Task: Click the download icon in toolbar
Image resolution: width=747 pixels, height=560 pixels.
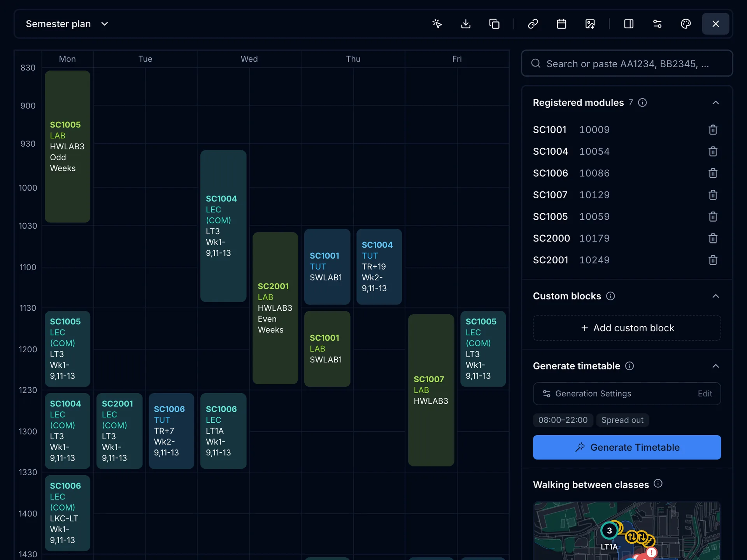Action: coord(466,24)
